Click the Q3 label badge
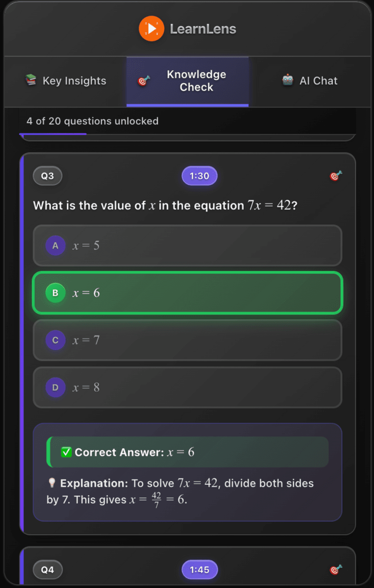 pos(47,176)
